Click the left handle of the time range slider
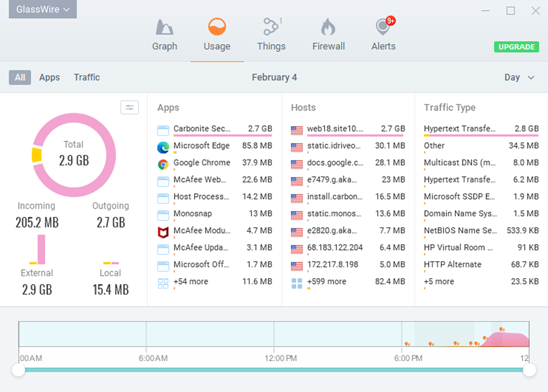The image size is (548, 392). point(19,370)
